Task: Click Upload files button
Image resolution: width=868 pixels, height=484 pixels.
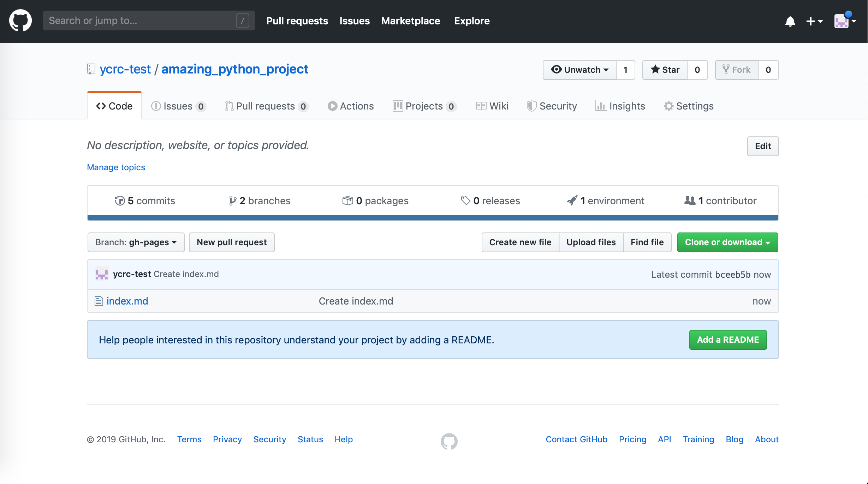Action: 591,242
